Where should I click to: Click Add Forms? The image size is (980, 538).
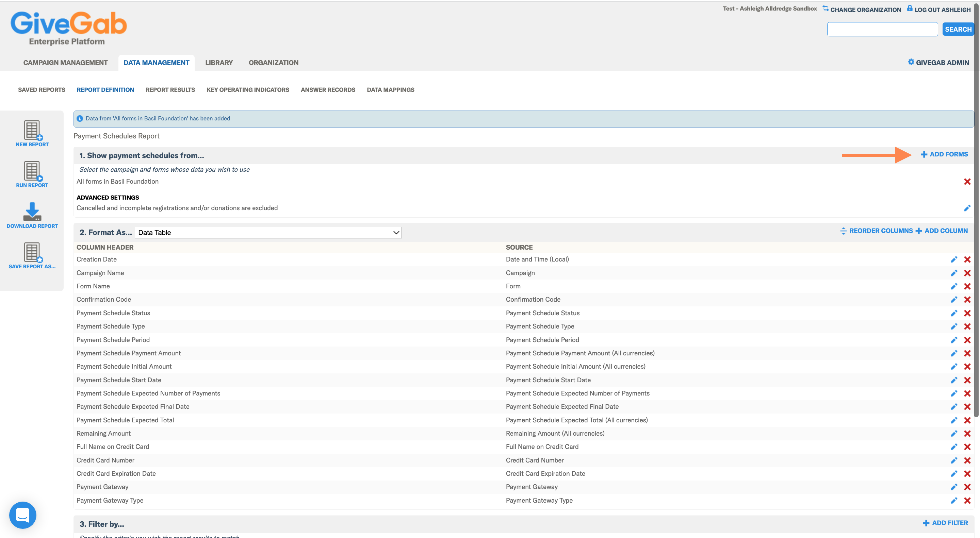point(944,154)
